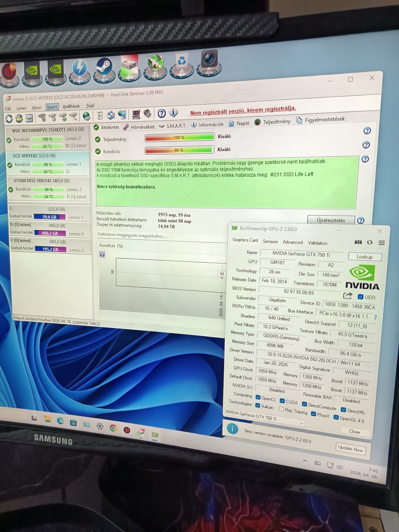Click the Teljesítmény 100 % bar
Screen dimensions: 399x532
click(179, 137)
